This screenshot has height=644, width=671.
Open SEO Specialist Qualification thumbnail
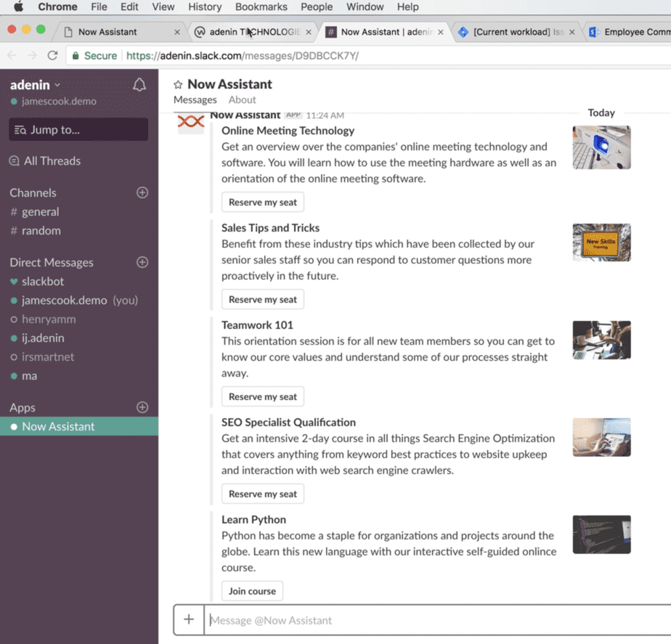click(x=602, y=437)
